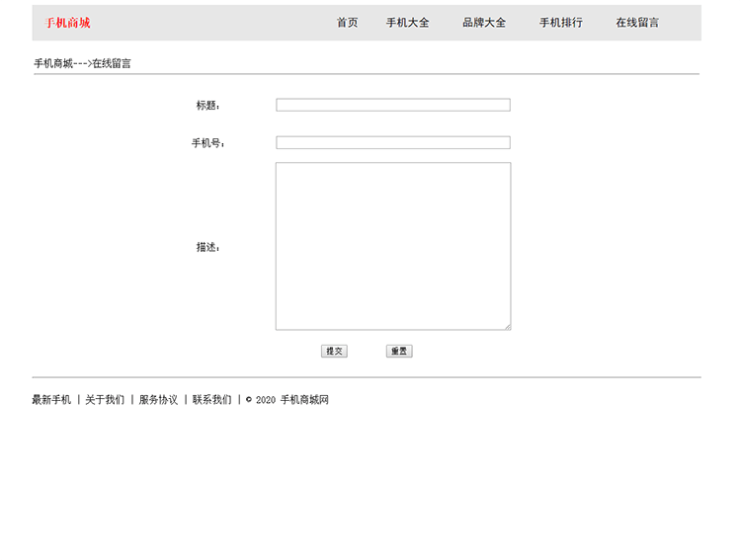The width and height of the screenshot is (741, 560).
Task: Open the 关于我们 footer link
Action: (x=105, y=400)
